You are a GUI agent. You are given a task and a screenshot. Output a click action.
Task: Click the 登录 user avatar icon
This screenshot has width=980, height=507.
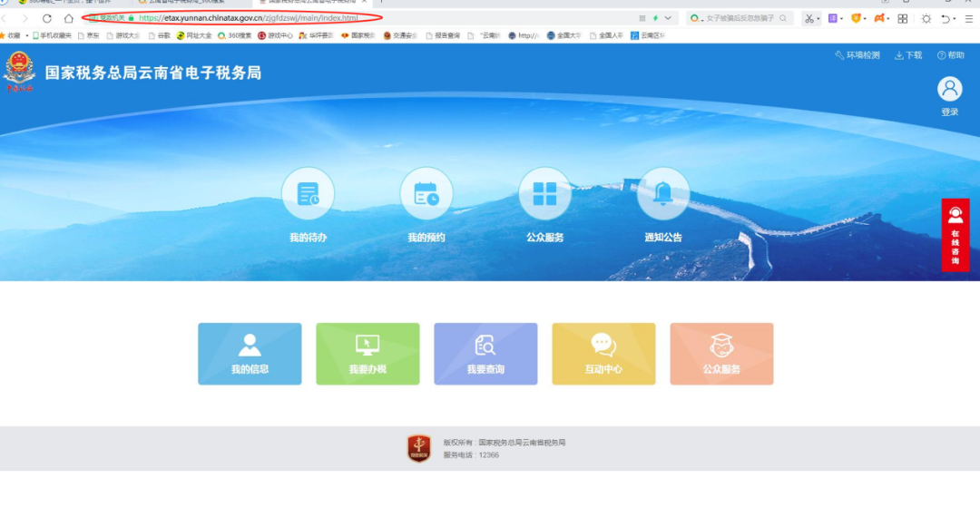coord(949,89)
